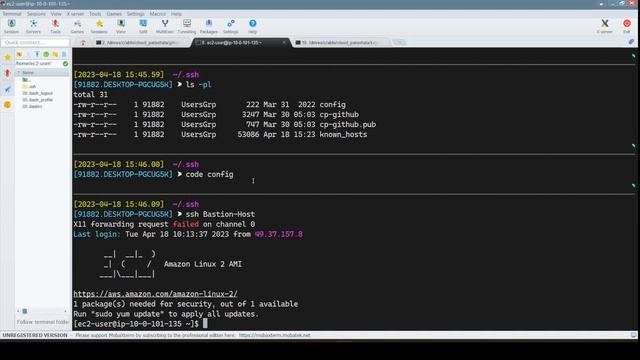Click the 'Amazon Linux 2 AMI' banner text
The width and height of the screenshot is (640, 360).
(x=203, y=264)
